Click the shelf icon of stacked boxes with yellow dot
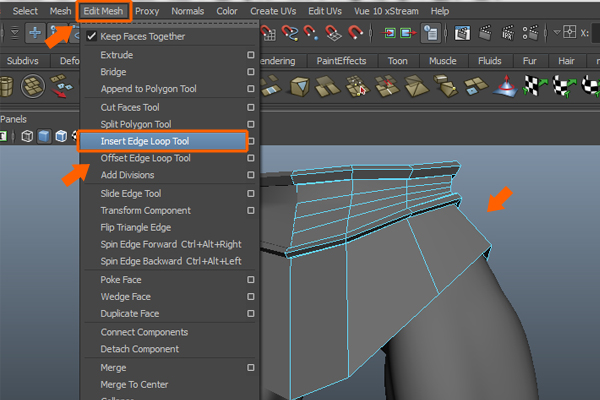600x400 pixels. click(x=445, y=86)
